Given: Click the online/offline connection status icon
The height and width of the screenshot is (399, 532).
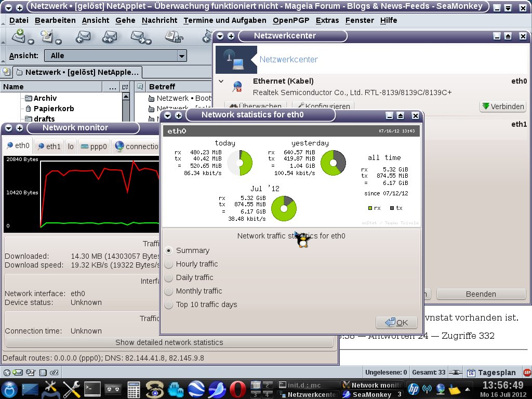Looking at the screenshot, I should [x=455, y=373].
